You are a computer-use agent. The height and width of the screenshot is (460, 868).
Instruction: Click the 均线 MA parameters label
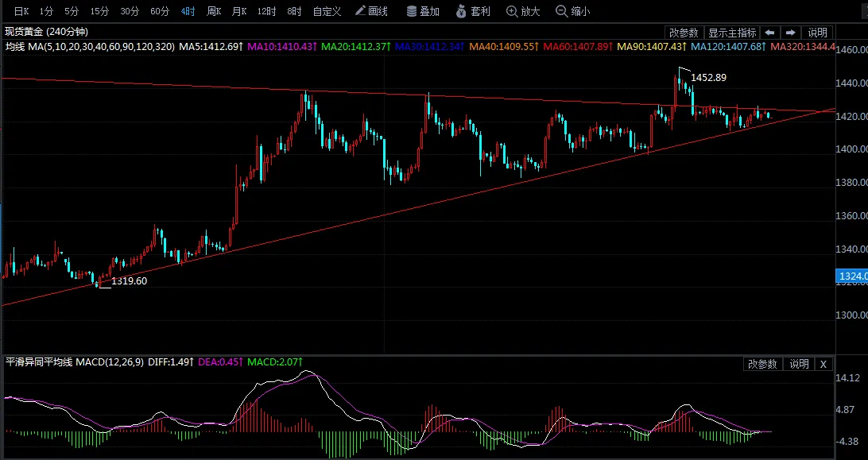(x=90, y=47)
